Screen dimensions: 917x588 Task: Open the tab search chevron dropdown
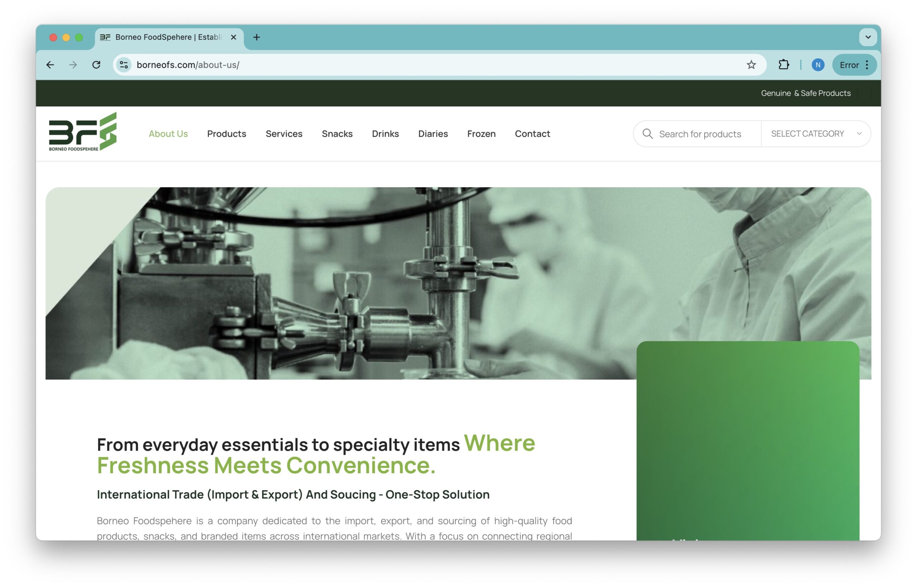click(x=868, y=37)
